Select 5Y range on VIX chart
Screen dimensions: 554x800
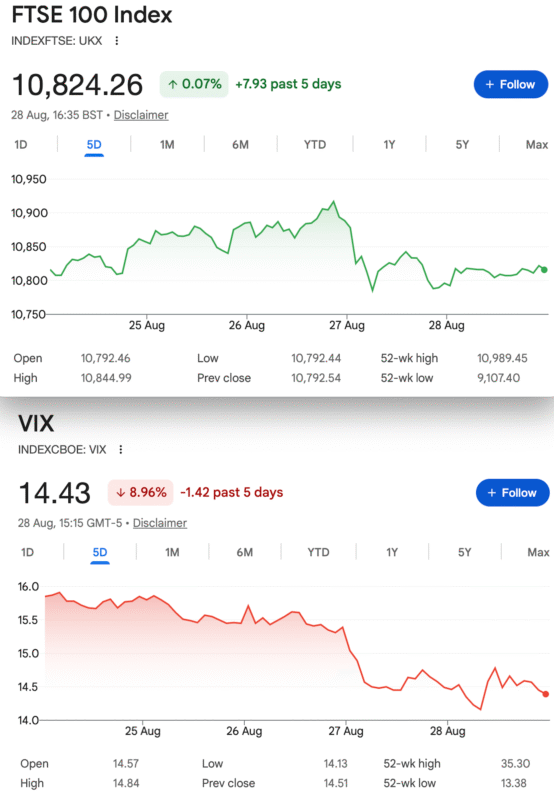[464, 553]
